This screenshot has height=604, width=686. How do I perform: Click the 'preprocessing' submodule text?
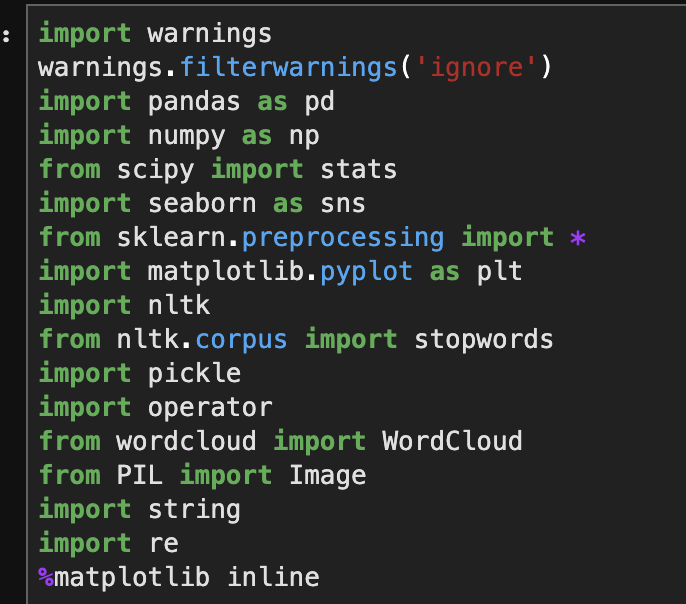343,238
